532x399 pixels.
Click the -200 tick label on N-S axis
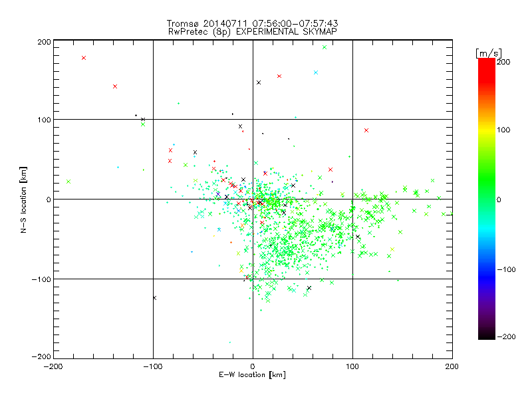pyautogui.click(x=41, y=356)
